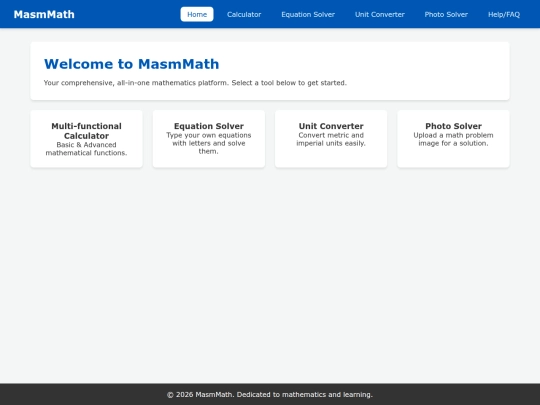Viewport: 540px width, 405px height.
Task: Select the Photo Solver card heading
Action: coord(453,126)
